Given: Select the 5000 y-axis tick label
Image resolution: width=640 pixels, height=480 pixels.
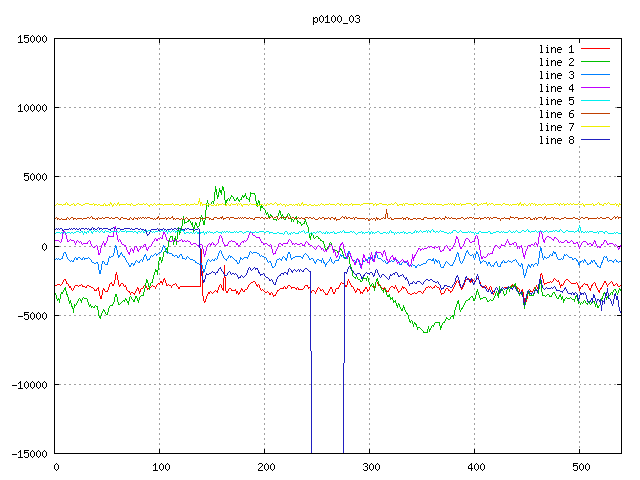Looking at the screenshot, I should tap(33, 177).
